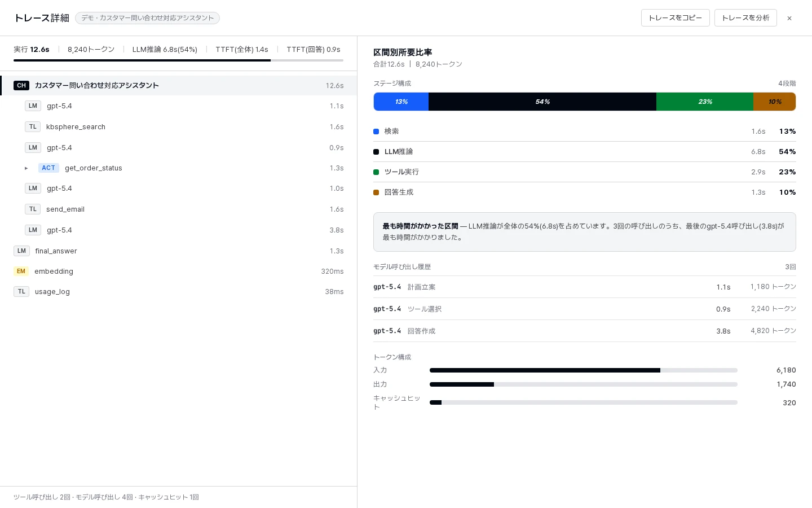This screenshot has width=812, height=508.
Task: Select the LLM推論 legend row
Action: pos(585,152)
